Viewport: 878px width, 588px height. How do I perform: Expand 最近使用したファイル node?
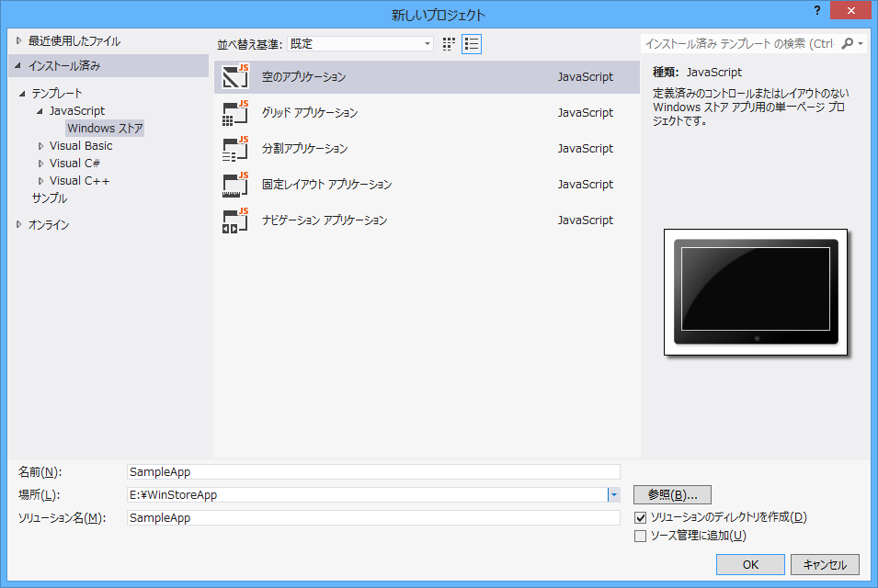pos(18,40)
